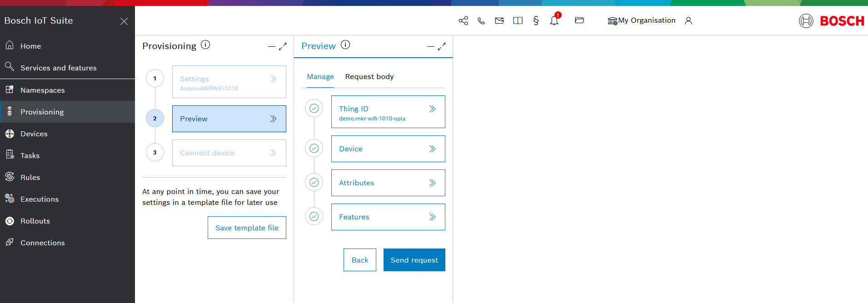Show Preview panel info icon
The height and width of the screenshot is (303, 868).
click(x=345, y=45)
